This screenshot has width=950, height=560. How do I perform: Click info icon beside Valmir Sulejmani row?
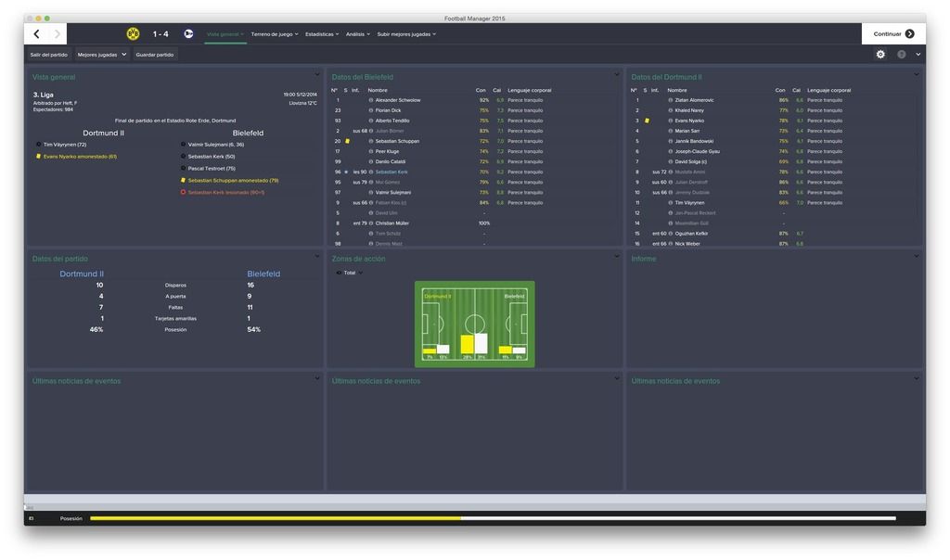371,193
